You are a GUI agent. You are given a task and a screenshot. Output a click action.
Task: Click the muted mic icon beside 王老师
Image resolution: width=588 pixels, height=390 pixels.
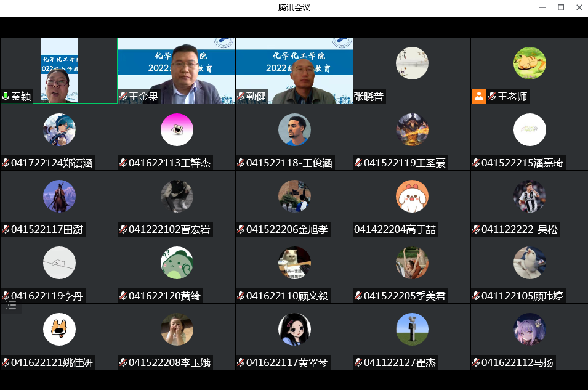tap(492, 97)
